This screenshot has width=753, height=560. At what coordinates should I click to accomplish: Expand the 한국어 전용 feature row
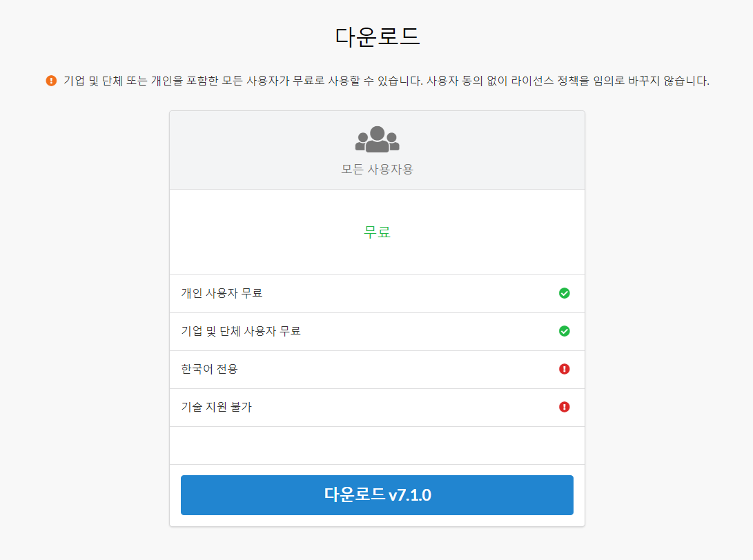click(377, 369)
